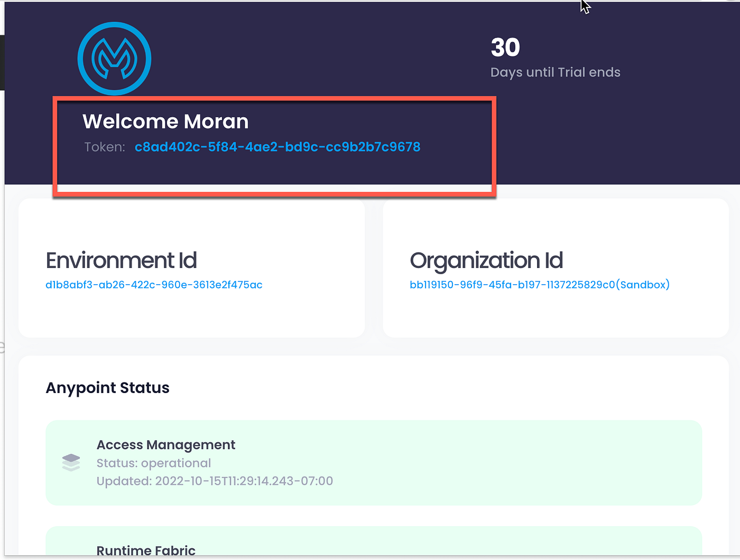This screenshot has width=740, height=560.
Task: Open the Organization Id Sandbox link
Action: pos(540,285)
